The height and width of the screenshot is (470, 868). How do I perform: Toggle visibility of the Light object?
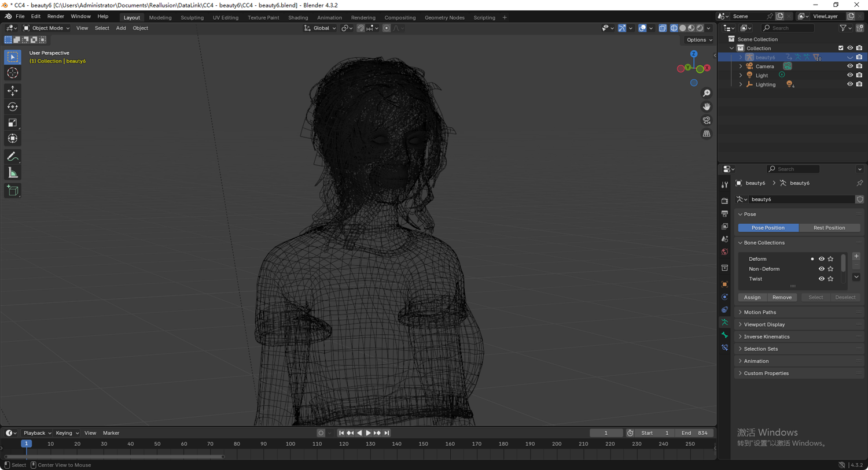click(x=850, y=75)
